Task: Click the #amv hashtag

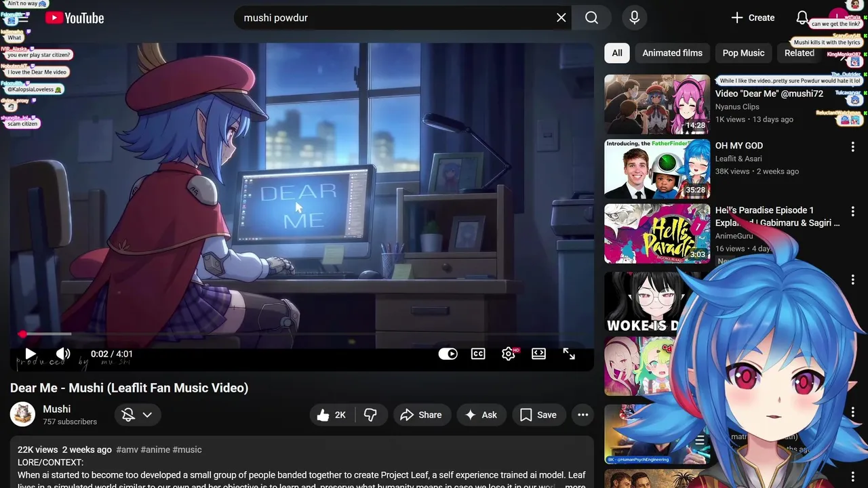Action: [127, 449]
